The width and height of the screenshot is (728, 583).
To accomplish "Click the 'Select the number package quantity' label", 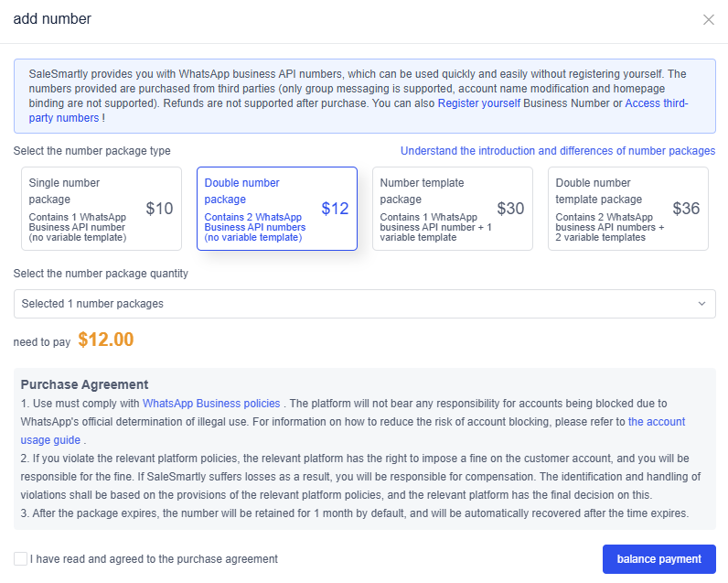I will point(101,274).
